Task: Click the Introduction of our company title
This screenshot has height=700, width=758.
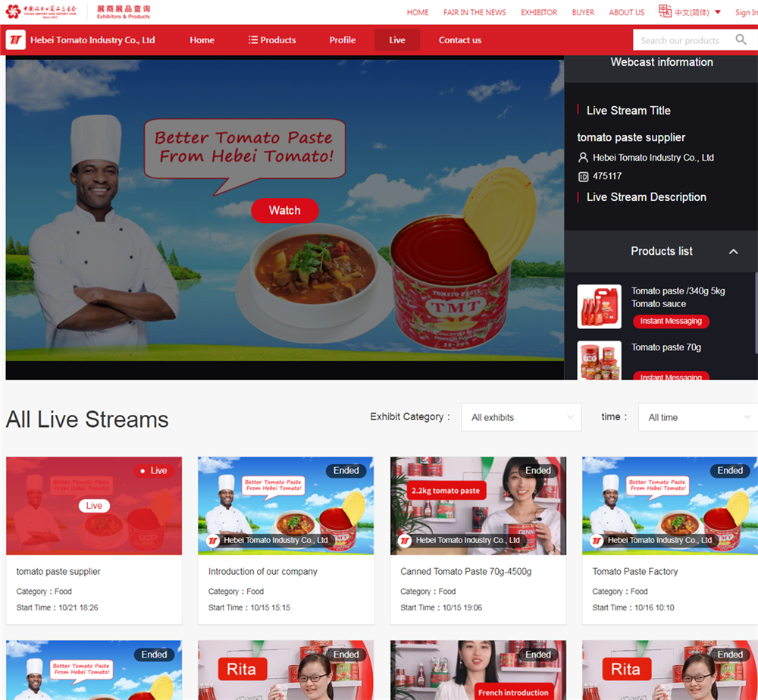Action: point(262,571)
